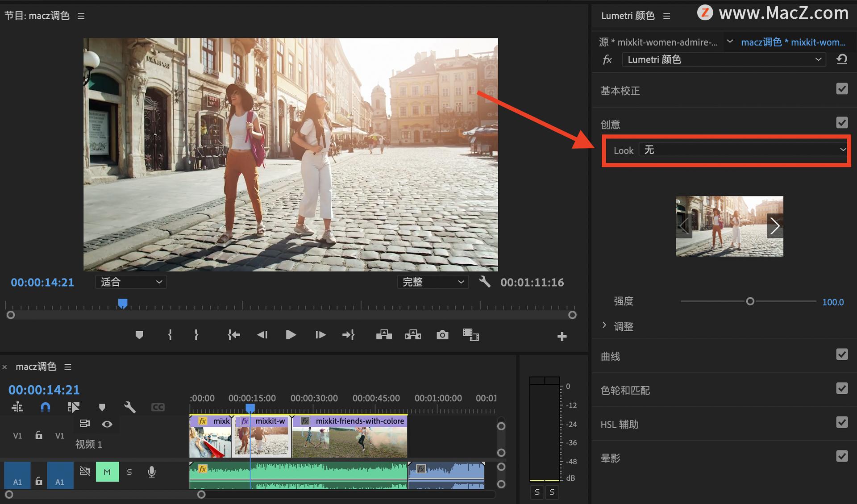Toggle sync lock for video track V1
857x504 pixels.
[x=85, y=424]
